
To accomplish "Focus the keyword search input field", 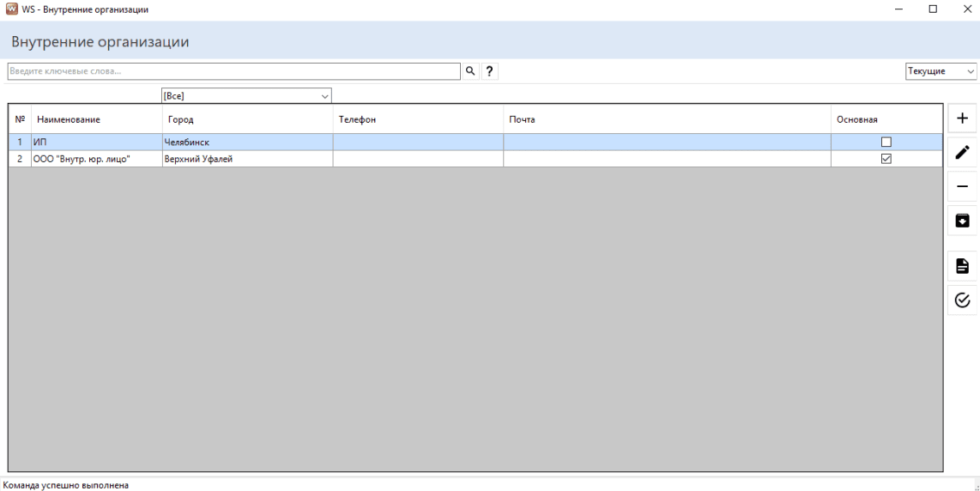I will (233, 71).
